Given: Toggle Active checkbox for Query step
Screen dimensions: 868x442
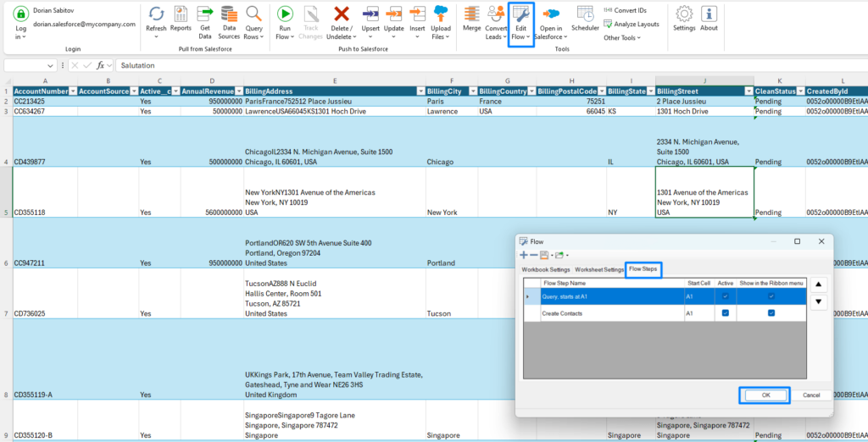Looking at the screenshot, I should click(x=725, y=296).
